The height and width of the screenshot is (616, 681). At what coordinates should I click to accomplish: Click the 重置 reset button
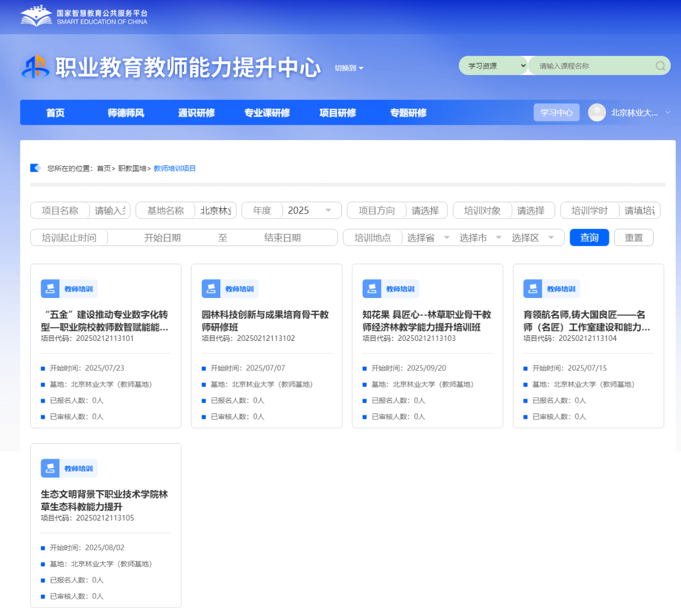click(634, 237)
